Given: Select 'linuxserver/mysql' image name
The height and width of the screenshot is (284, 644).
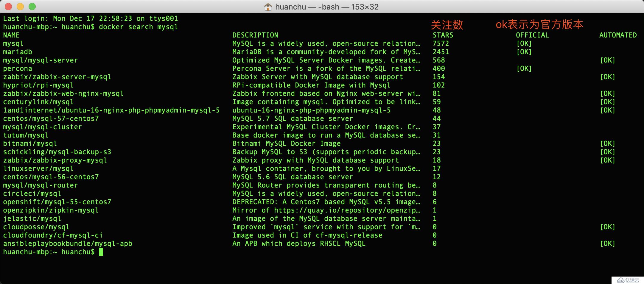Looking at the screenshot, I should (38, 168).
